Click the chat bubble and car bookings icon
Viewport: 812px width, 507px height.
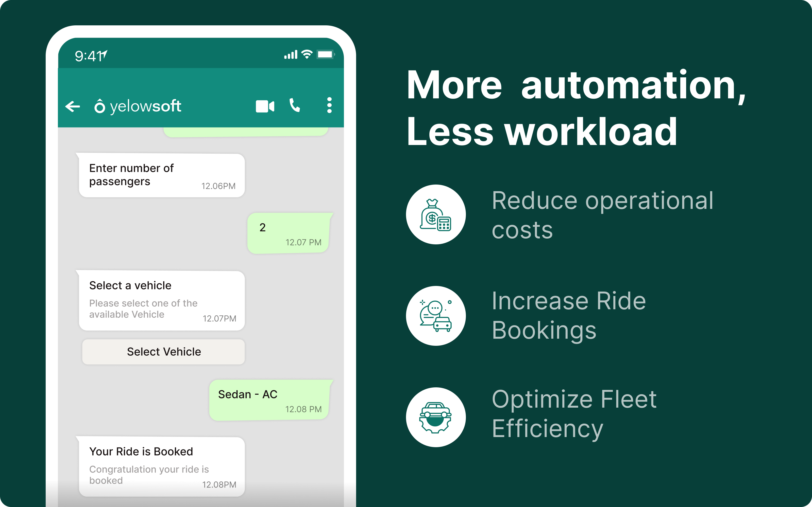coord(435,316)
